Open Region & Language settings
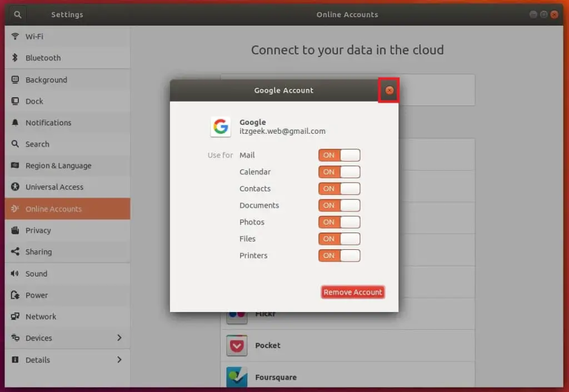 point(67,165)
